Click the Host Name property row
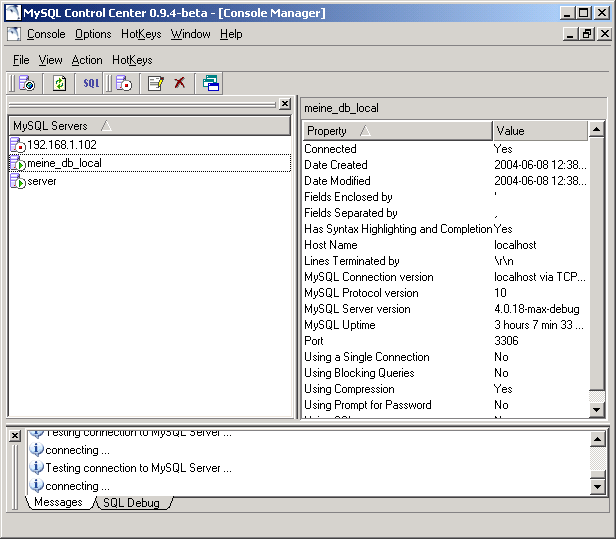 click(x=446, y=245)
